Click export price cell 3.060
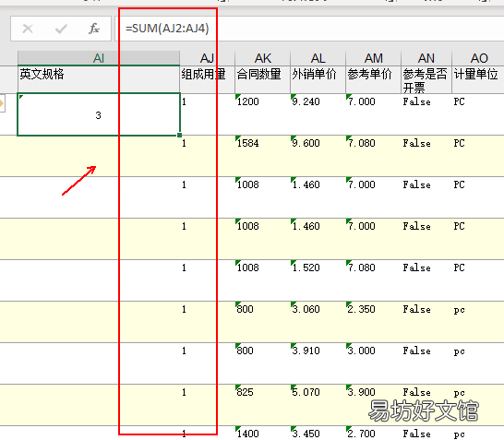The image size is (504, 440). pos(318,322)
